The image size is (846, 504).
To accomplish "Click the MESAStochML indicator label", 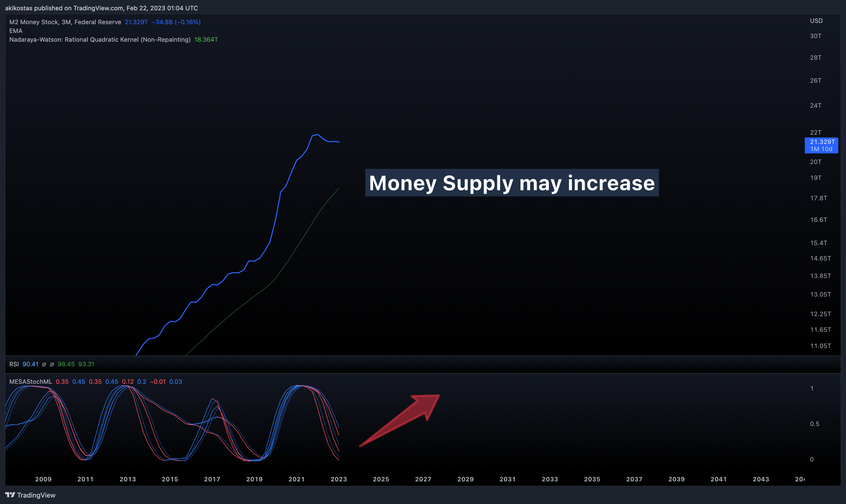I will click(x=31, y=382).
